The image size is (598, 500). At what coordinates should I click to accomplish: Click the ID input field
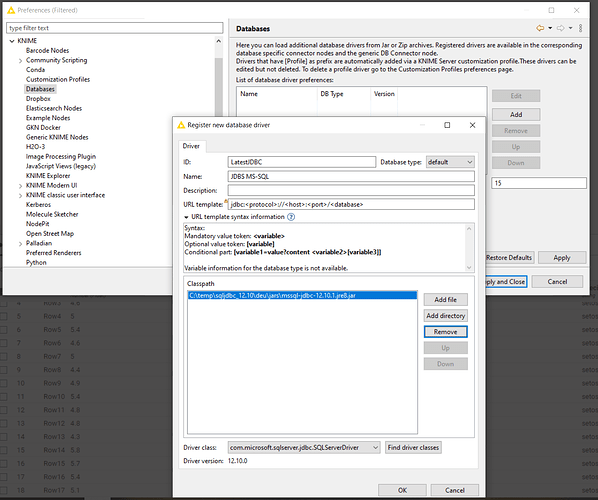(302, 162)
